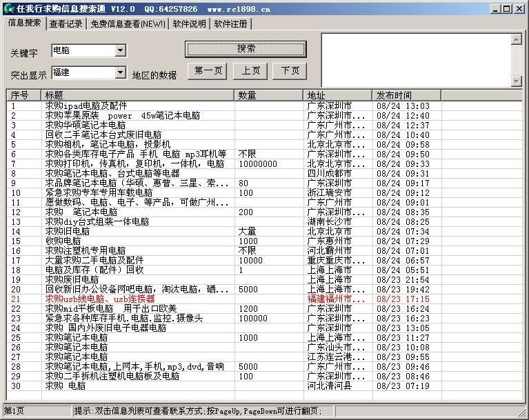Screen dimensions: 529x420
Task: Select highlighted row 求购usb线电脑、usb连接器
Action: click(265, 299)
